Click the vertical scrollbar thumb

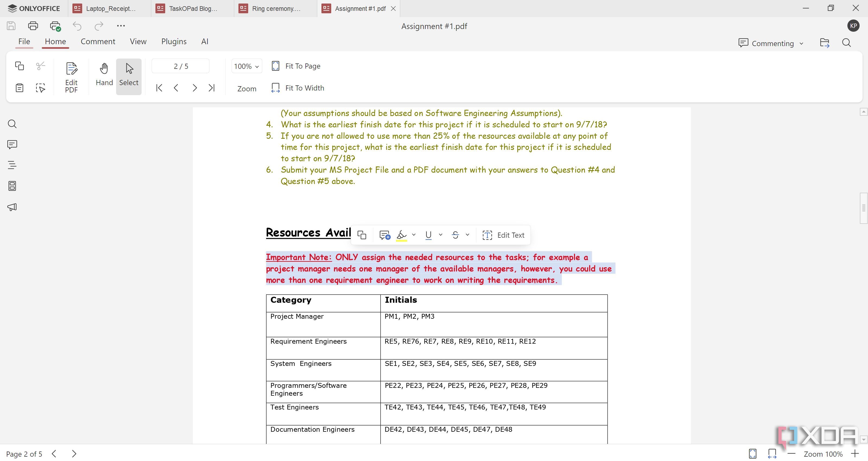pyautogui.click(x=864, y=208)
